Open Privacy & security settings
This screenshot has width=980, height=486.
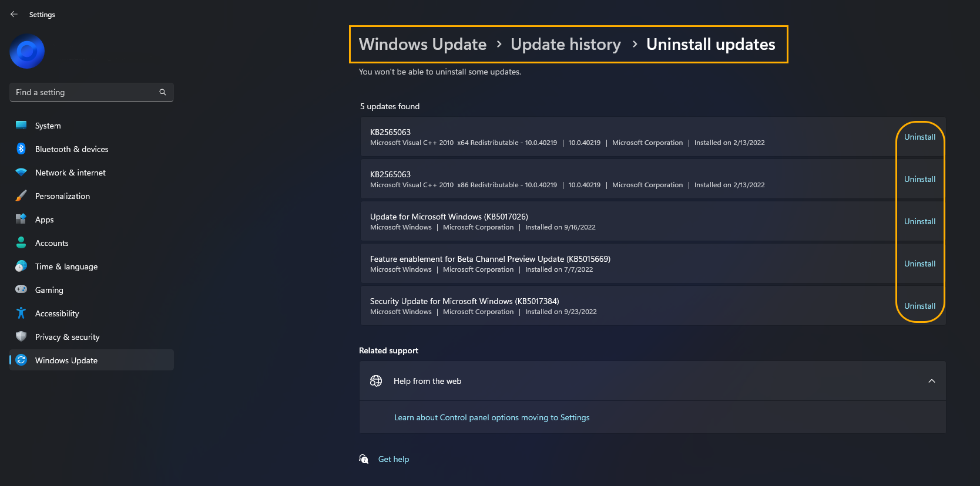92,337
